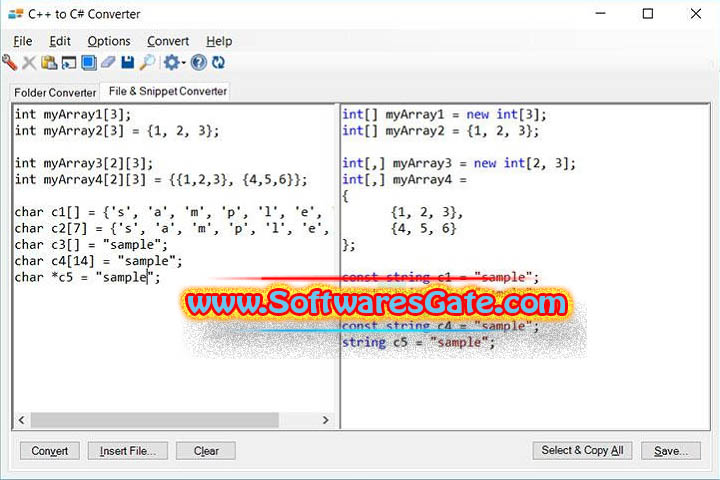720x480 pixels.
Task: Open the Help menu
Action: [x=219, y=41]
